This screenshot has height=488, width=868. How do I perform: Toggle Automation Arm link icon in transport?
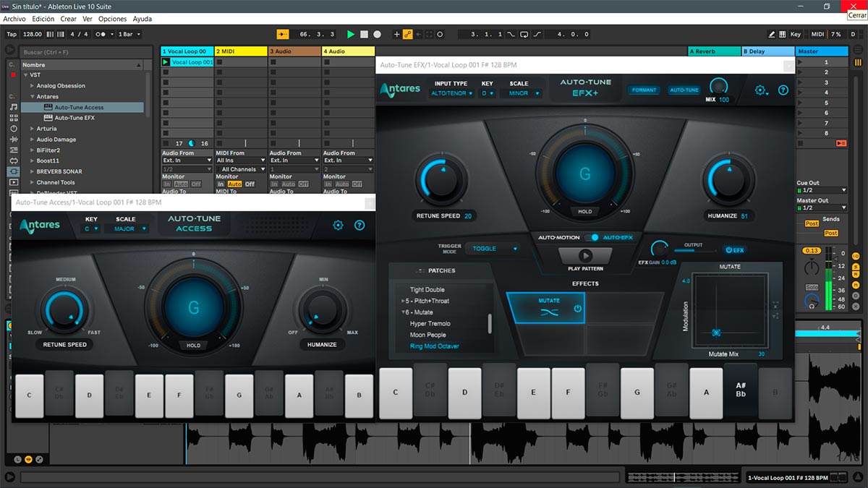click(x=407, y=34)
